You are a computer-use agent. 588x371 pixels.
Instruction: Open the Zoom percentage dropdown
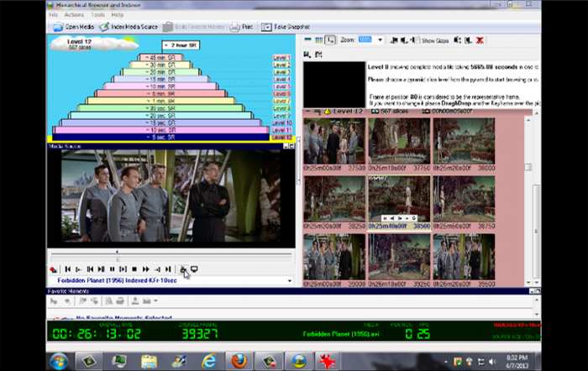(381, 39)
